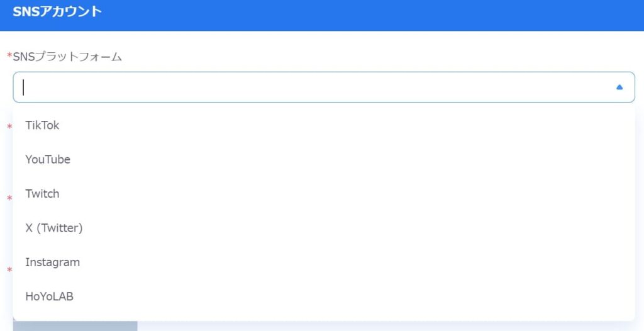Screen dimensions: 644x331
Task: Click the empty space inside the HoYoLAB row
Action: click(353, 296)
